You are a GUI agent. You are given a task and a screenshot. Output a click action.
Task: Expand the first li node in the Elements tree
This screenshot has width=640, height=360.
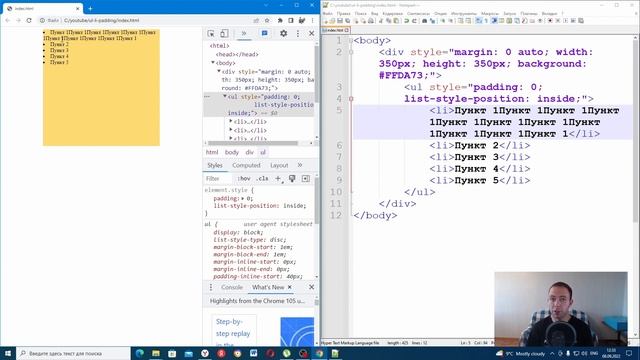[x=231, y=121]
